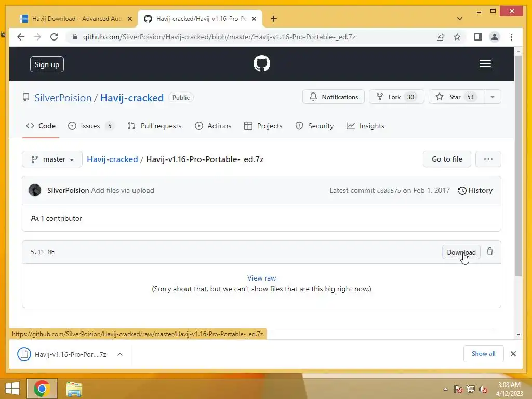Image resolution: width=532 pixels, height=399 pixels.
Task: Open the Issues tab
Action: click(x=90, y=126)
